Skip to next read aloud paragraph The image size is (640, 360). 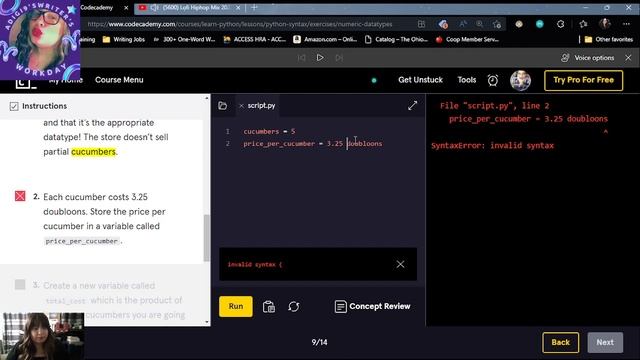tap(339, 58)
